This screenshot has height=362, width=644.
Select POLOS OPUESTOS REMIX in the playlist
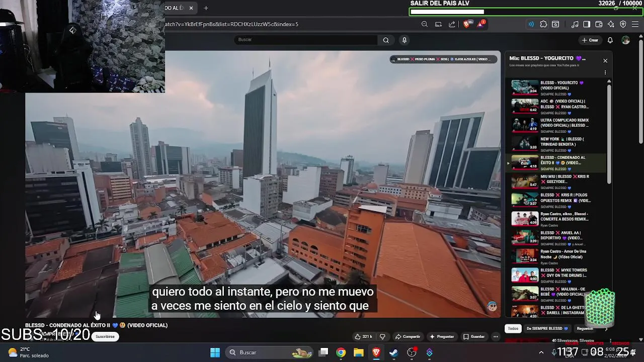point(556,200)
